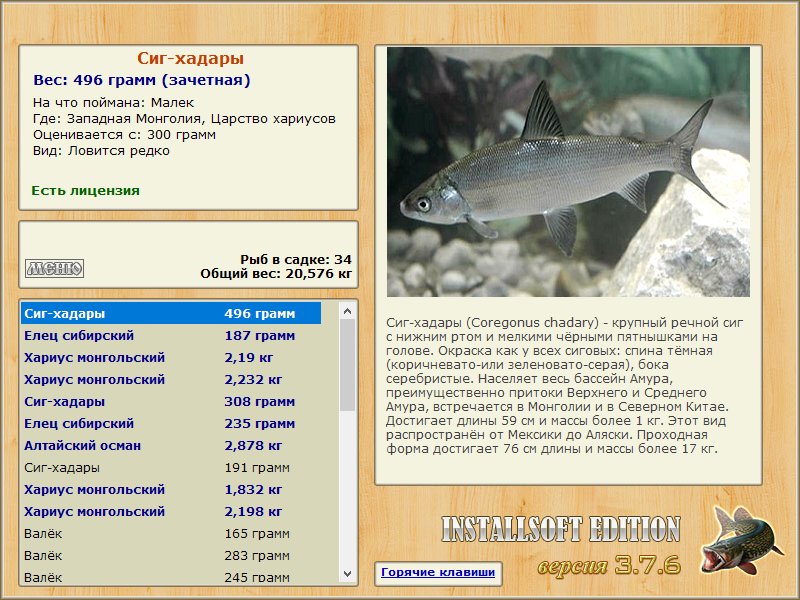This screenshot has width=800, height=600.
Task: Click the Coregonus chadary description text
Action: (x=564, y=386)
